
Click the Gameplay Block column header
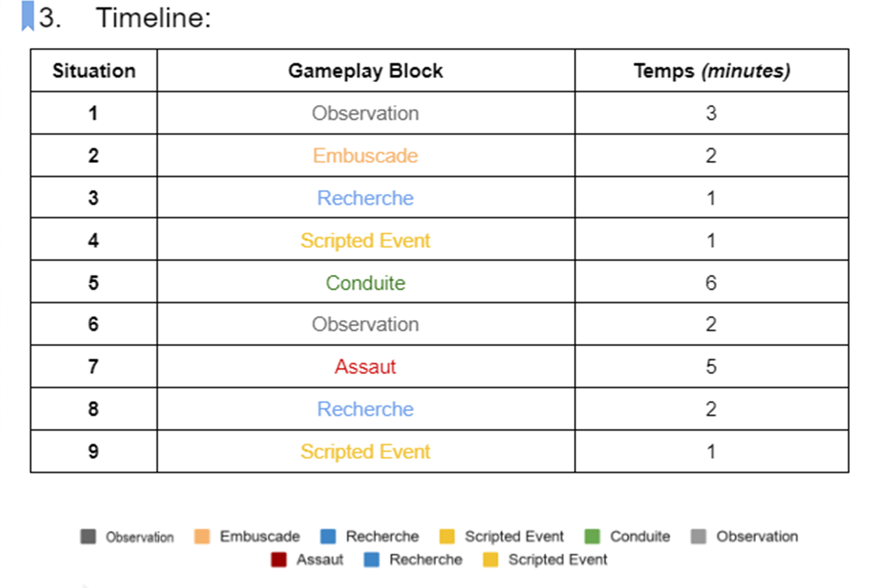(x=365, y=71)
